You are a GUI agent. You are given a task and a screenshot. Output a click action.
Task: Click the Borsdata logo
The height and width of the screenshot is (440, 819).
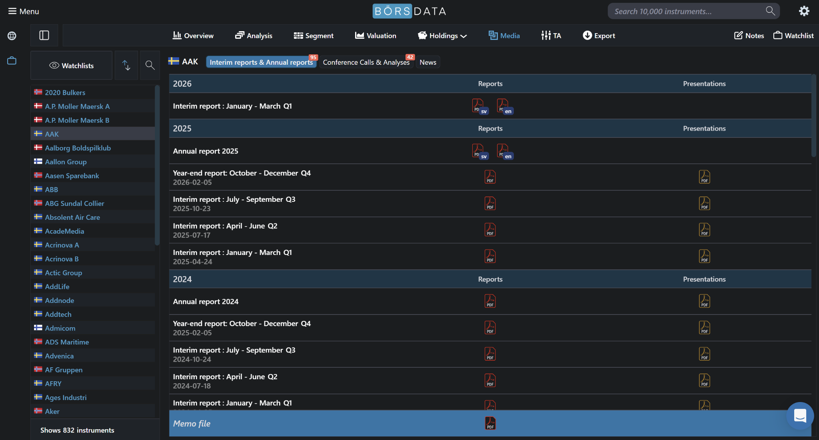click(409, 11)
